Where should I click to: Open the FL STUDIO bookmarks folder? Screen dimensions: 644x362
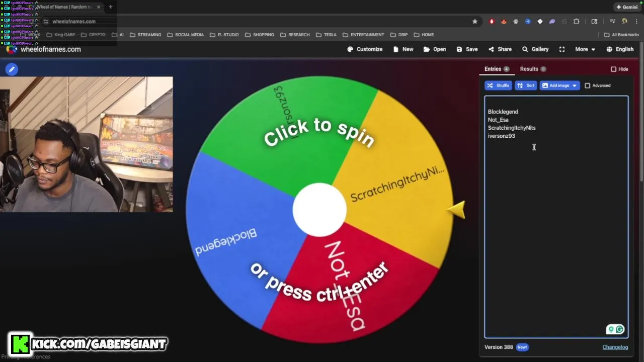224,35
